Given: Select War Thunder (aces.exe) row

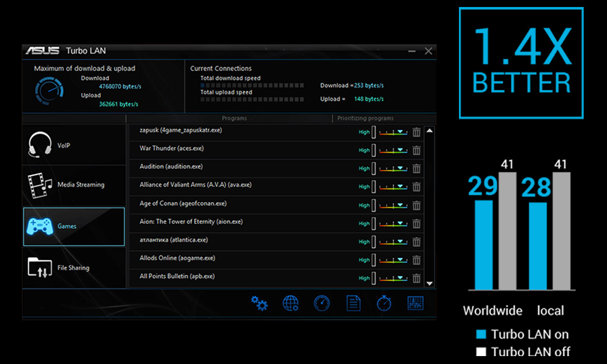Looking at the screenshot, I should pos(275,151).
